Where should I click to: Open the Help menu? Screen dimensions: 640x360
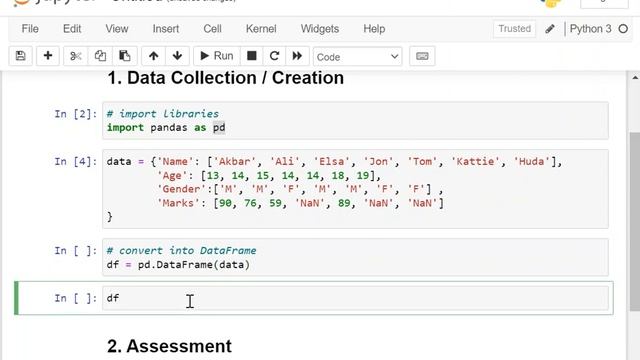click(x=374, y=29)
